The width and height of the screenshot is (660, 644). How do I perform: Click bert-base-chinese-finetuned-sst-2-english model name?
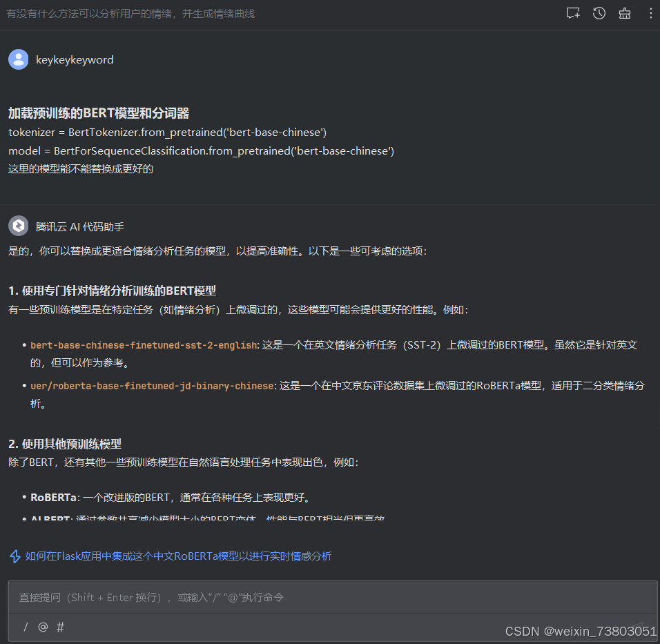pos(144,345)
